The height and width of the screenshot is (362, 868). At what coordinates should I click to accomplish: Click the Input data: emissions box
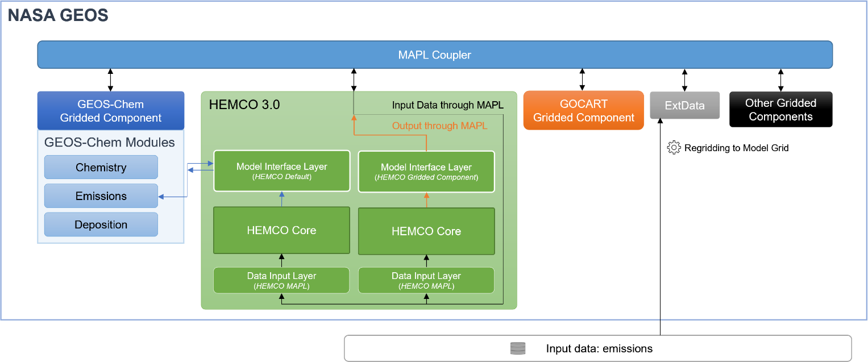[x=598, y=348]
